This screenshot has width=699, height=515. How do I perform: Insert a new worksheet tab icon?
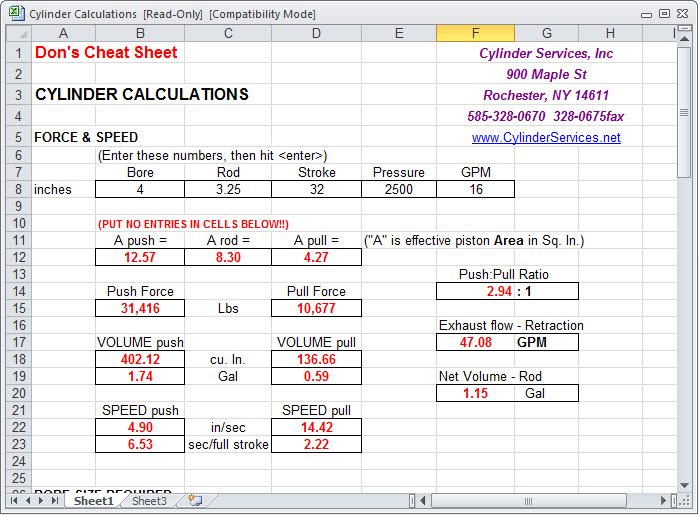tap(195, 500)
